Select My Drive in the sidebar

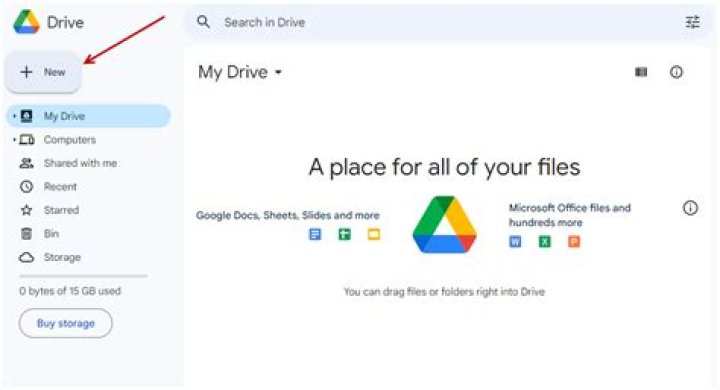pyautogui.click(x=89, y=116)
